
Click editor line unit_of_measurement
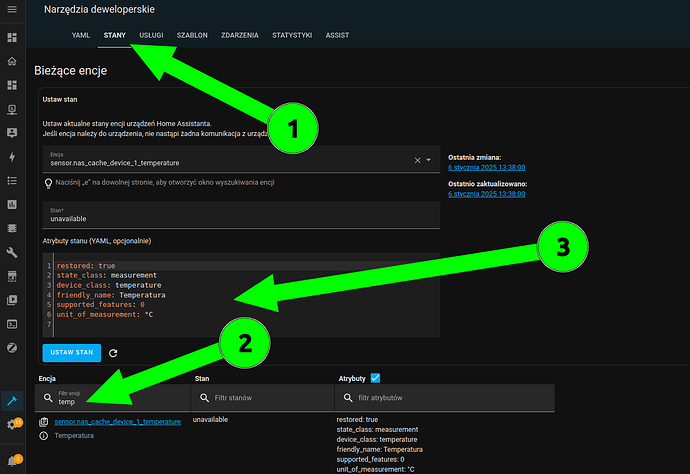[x=105, y=314]
